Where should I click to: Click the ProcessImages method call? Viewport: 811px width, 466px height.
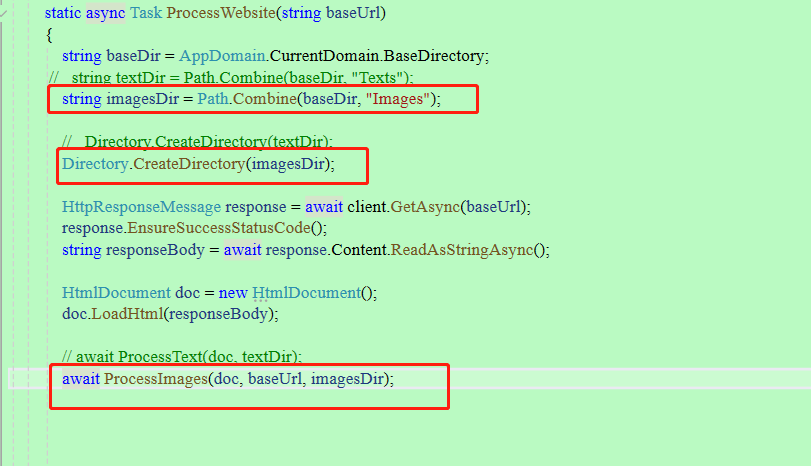(156, 379)
